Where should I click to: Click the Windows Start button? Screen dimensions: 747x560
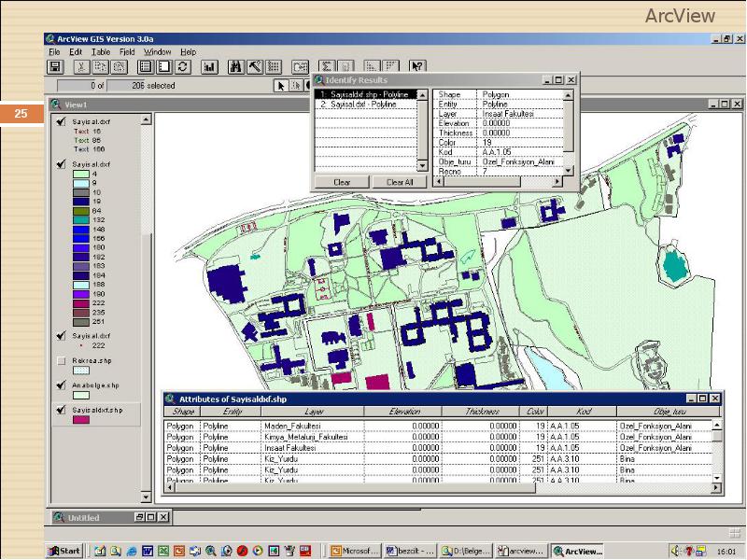64,551
